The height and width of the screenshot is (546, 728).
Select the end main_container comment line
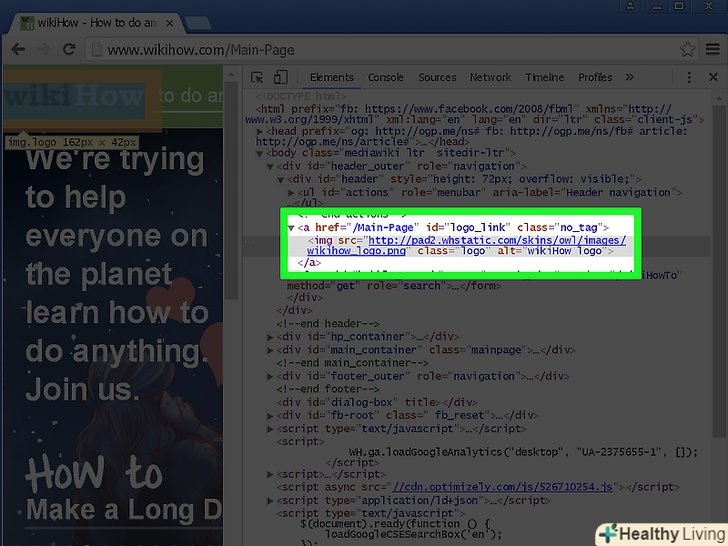coord(352,363)
